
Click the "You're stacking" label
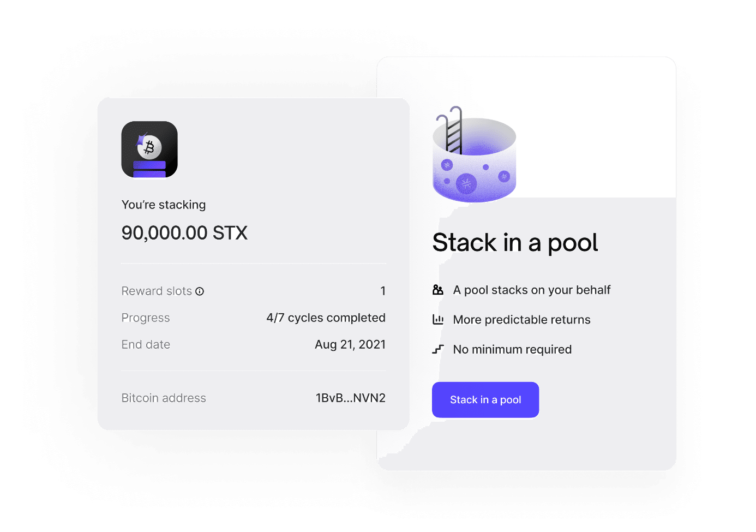click(164, 205)
